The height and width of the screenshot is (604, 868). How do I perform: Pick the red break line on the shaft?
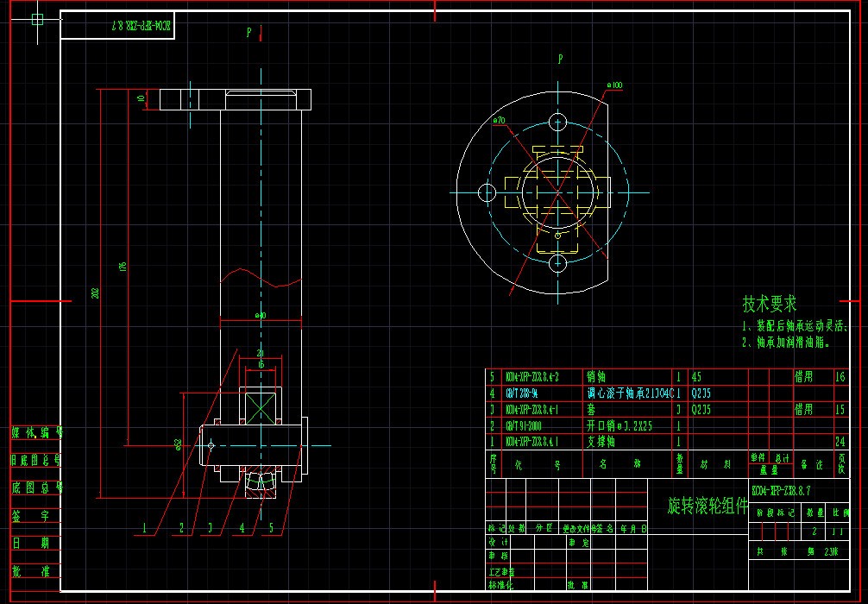[261, 277]
